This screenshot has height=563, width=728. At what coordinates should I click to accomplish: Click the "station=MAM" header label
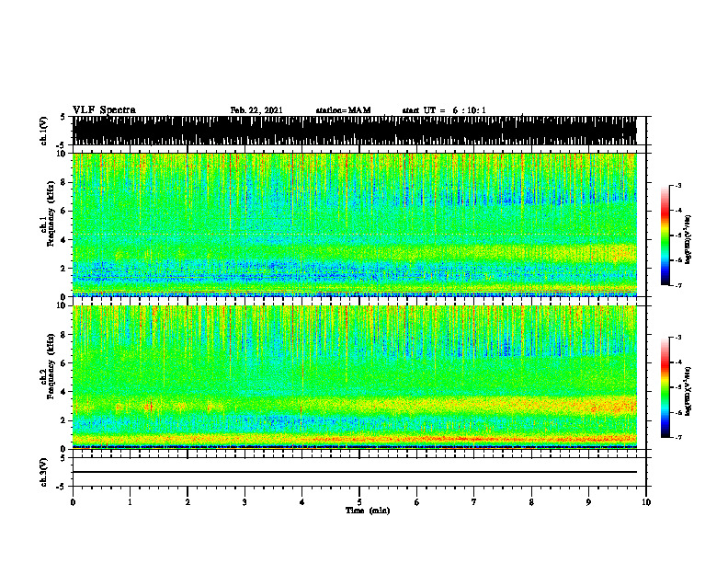point(344,110)
